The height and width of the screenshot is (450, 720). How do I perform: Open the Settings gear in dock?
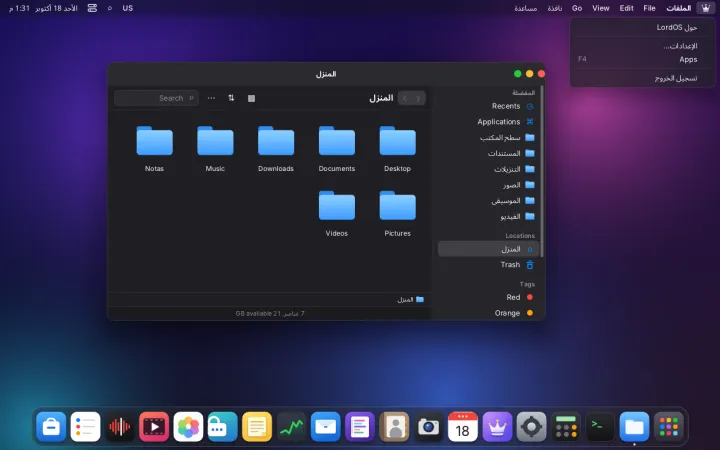pos(531,427)
